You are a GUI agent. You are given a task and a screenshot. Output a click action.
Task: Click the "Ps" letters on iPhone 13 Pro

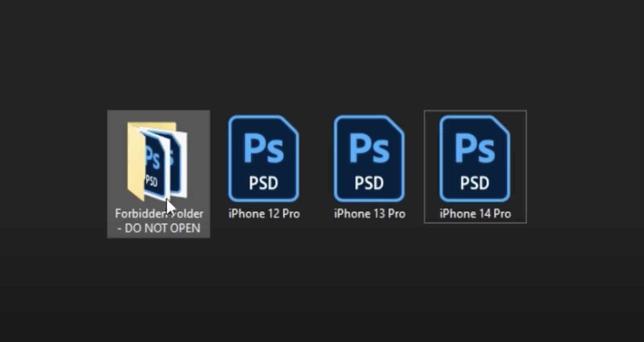pyautogui.click(x=369, y=149)
